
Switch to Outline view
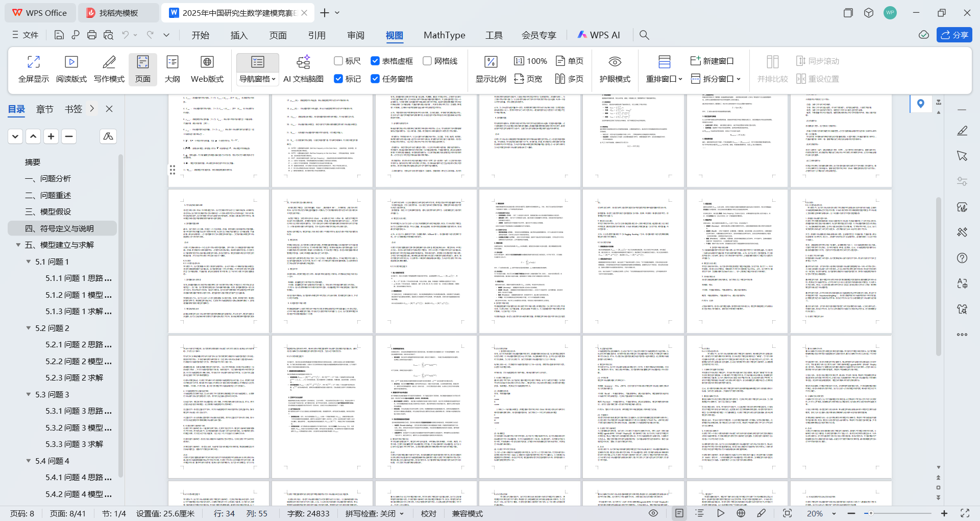coord(173,69)
